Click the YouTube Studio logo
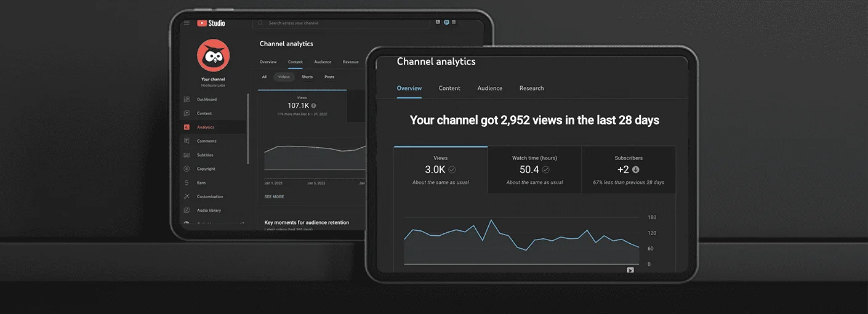Viewport: 868px width, 314px height. pos(211,23)
